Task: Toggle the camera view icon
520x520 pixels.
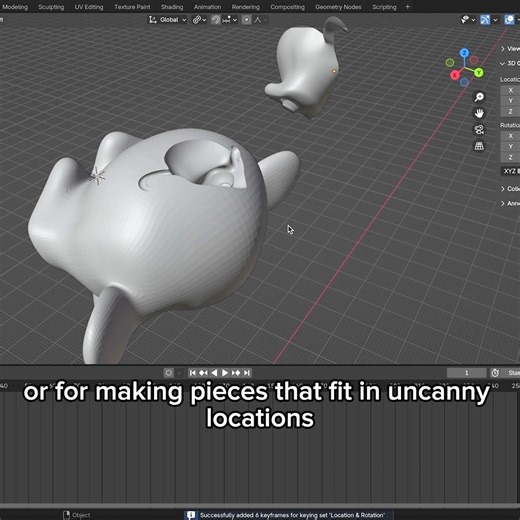Action: [479, 130]
